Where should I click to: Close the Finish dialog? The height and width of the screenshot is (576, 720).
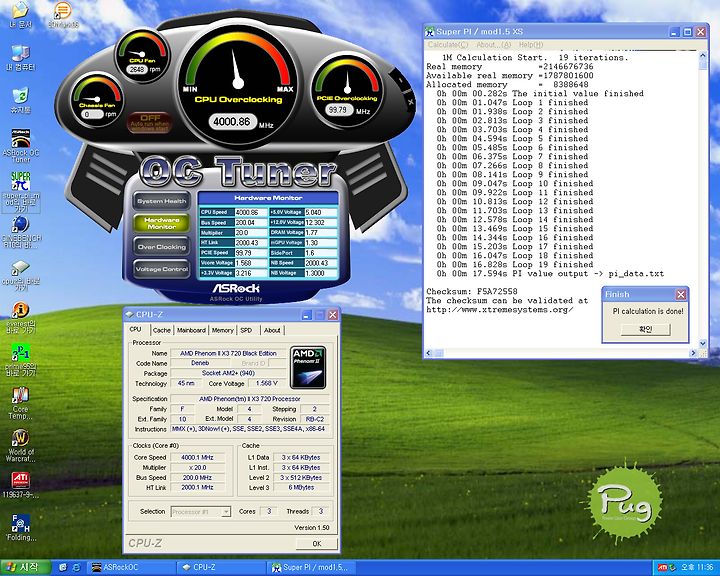pyautogui.click(x=681, y=294)
